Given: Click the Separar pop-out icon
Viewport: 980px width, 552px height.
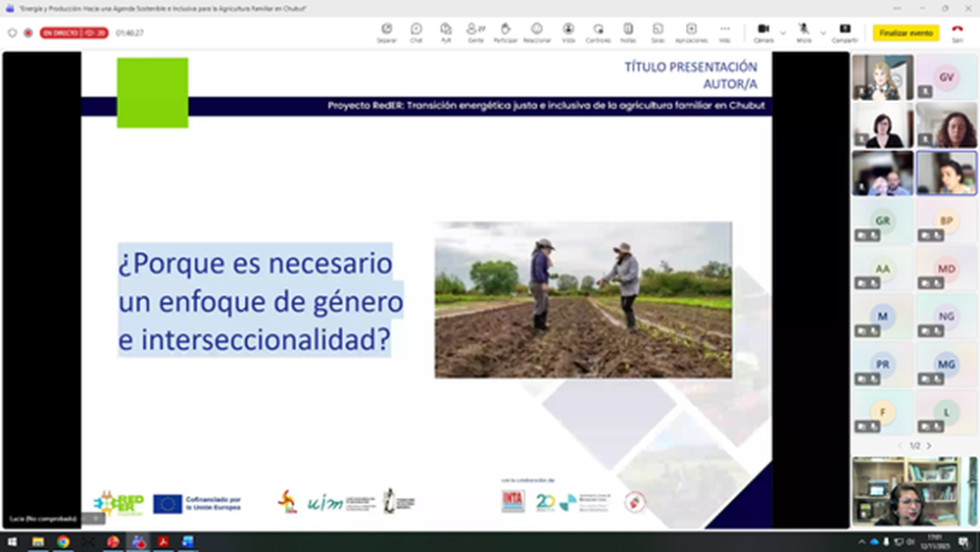Looking at the screenshot, I should tap(386, 32).
